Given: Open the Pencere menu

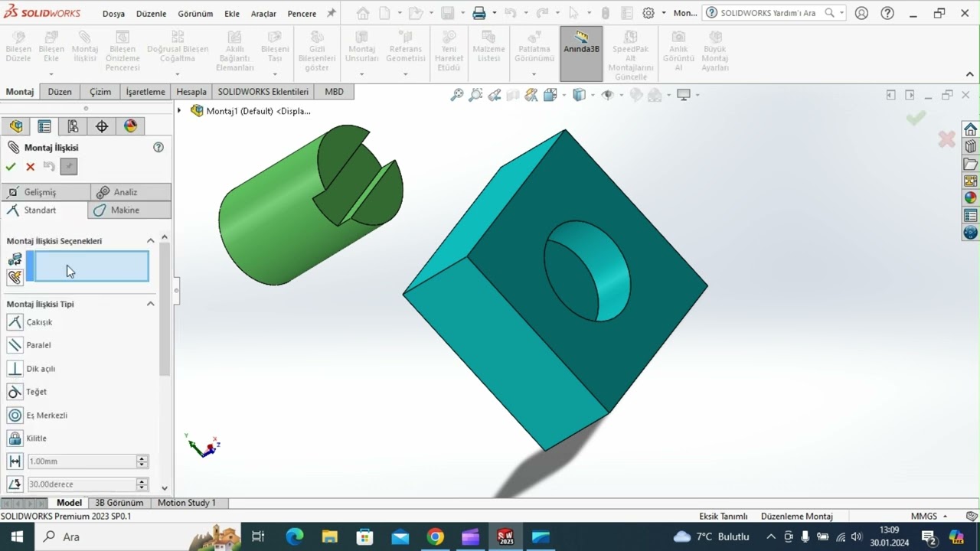Looking at the screenshot, I should tap(302, 14).
